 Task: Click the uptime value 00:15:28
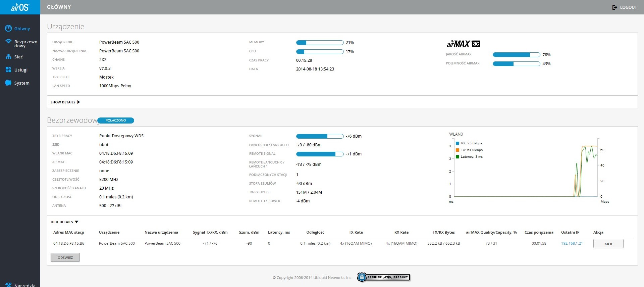[304, 60]
